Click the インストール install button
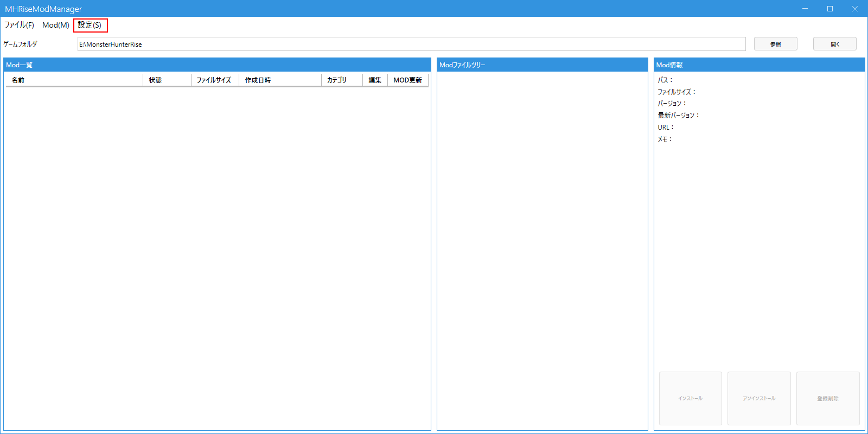The height and width of the screenshot is (434, 868). (x=690, y=398)
